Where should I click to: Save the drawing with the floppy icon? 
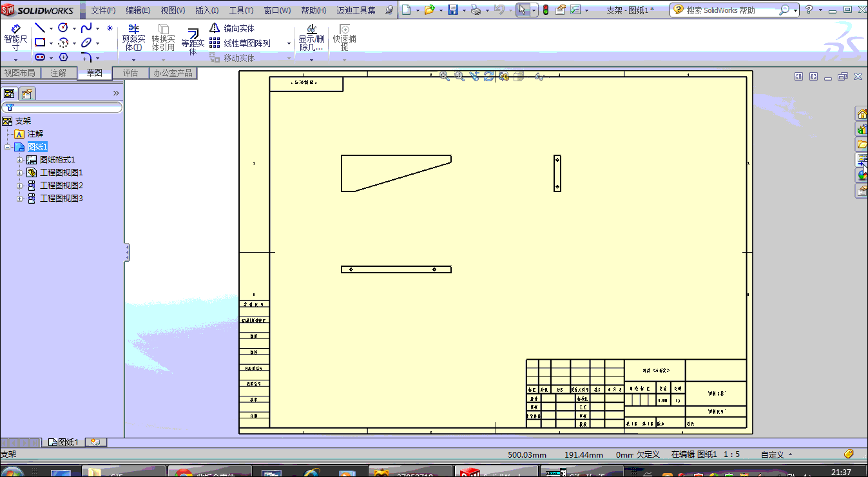click(x=452, y=10)
